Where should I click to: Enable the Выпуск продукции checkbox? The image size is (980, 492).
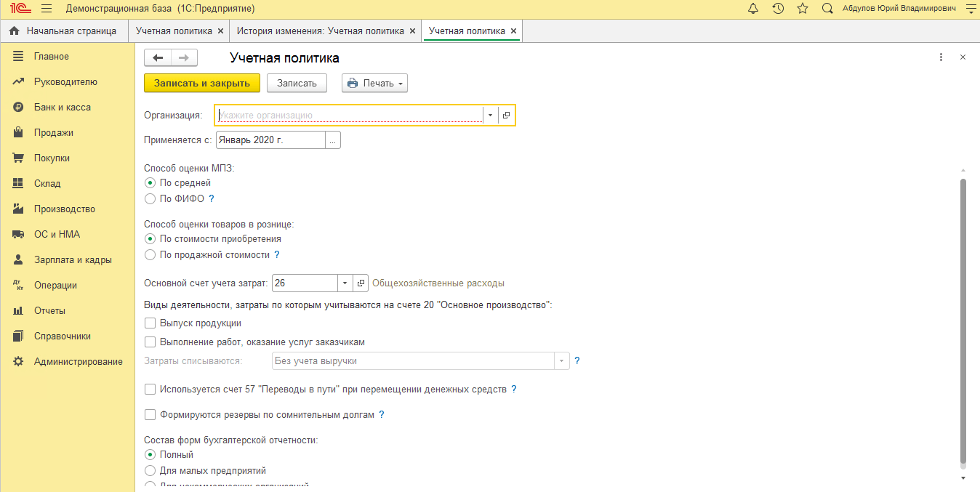point(150,323)
